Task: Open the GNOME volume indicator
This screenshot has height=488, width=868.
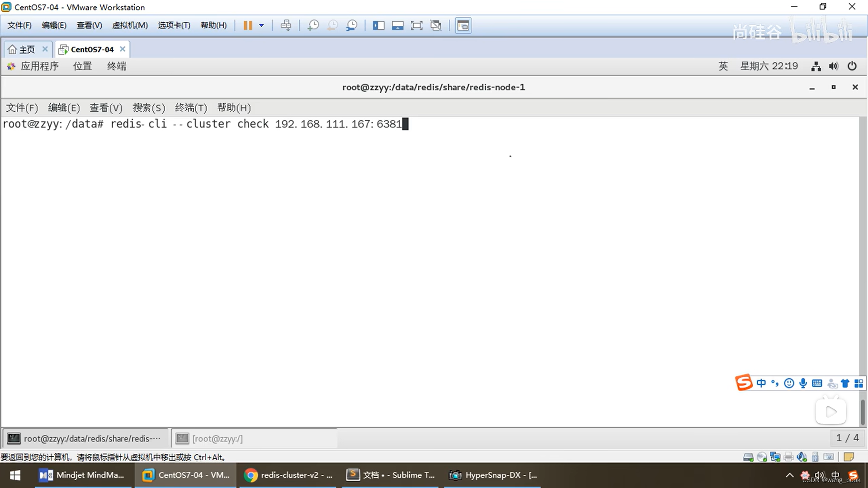Action: click(x=833, y=66)
